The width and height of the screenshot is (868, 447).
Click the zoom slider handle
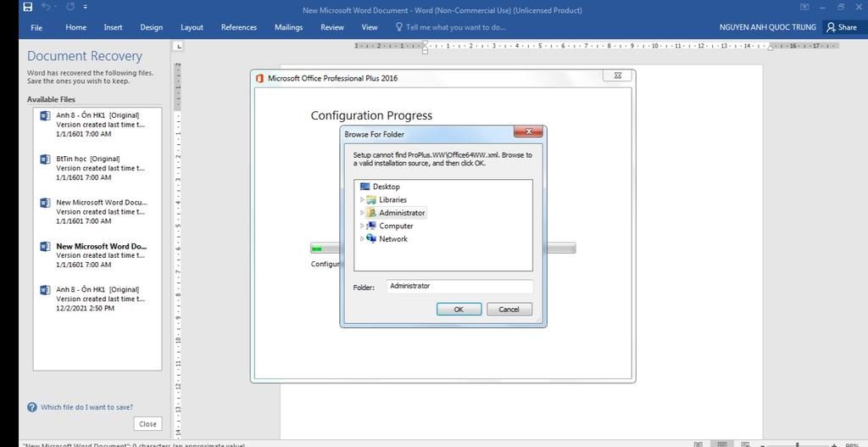point(797,444)
